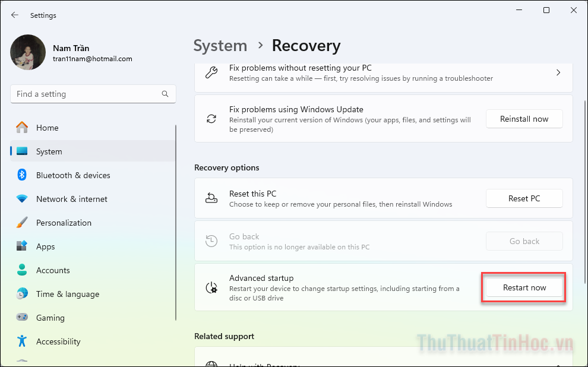Select the Personalization brush icon
The height and width of the screenshot is (367, 588).
22,223
